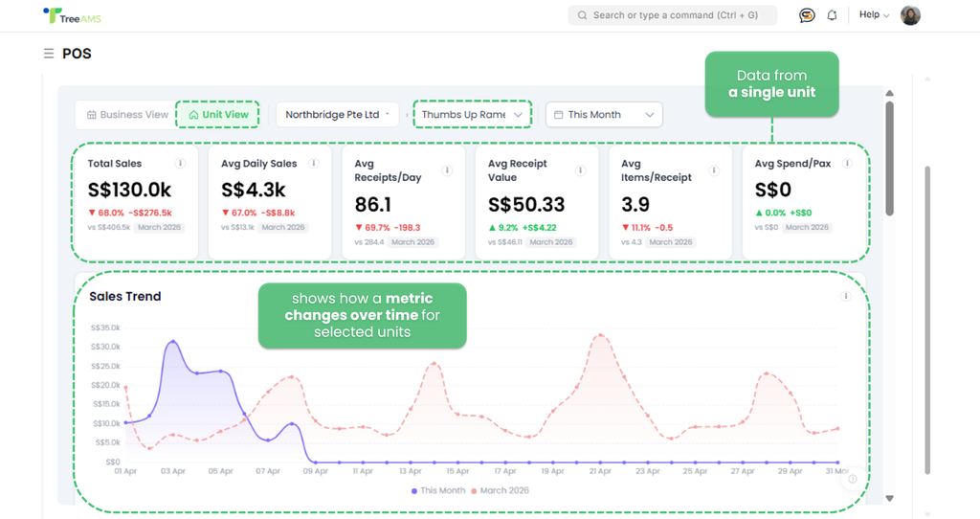Screen dimensions: 980x519
Task: Expand the Northbridge Pte Ltd dropdown
Action: click(338, 115)
